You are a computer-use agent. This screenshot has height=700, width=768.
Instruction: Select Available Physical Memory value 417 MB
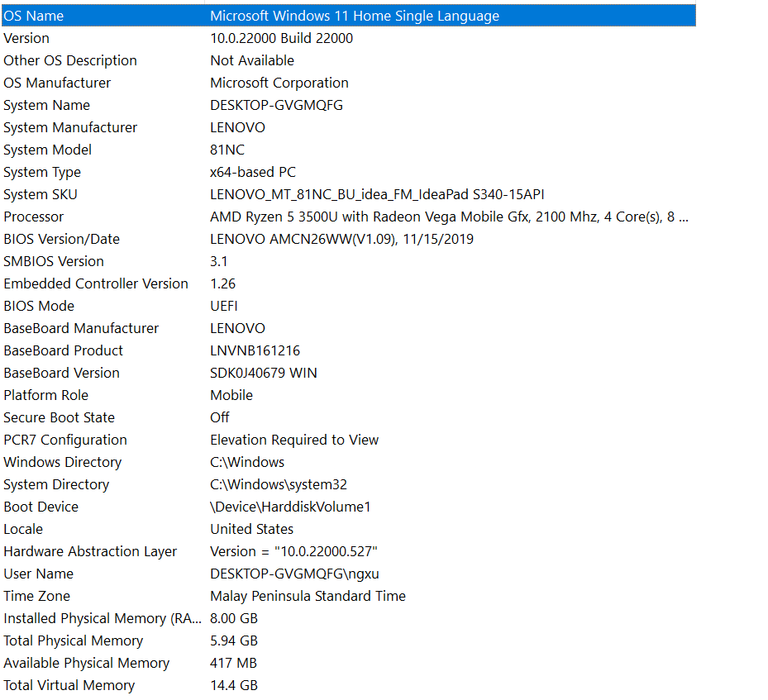234,664
